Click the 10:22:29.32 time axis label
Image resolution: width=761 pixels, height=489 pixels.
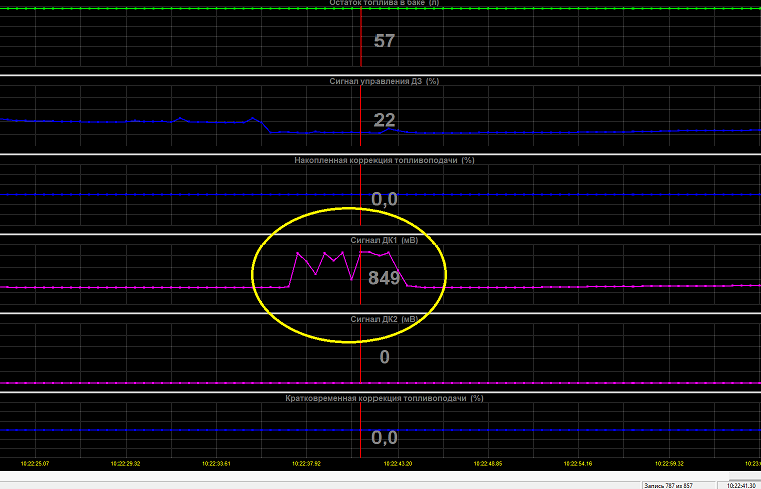[x=125, y=464]
